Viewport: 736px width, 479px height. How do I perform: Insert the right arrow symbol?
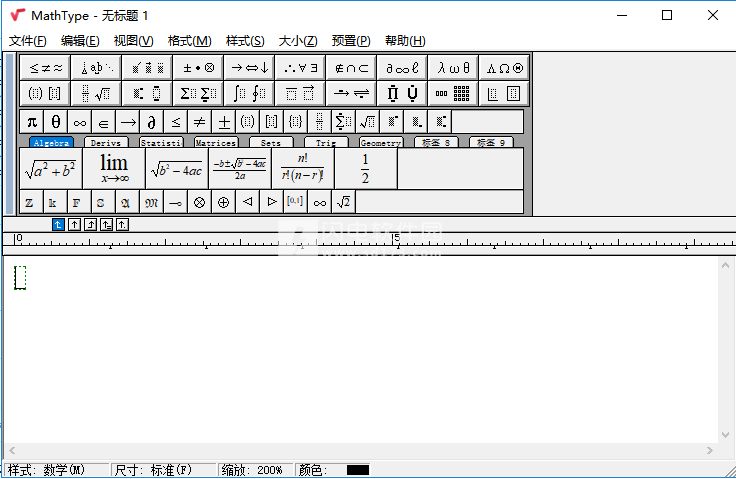(128, 123)
